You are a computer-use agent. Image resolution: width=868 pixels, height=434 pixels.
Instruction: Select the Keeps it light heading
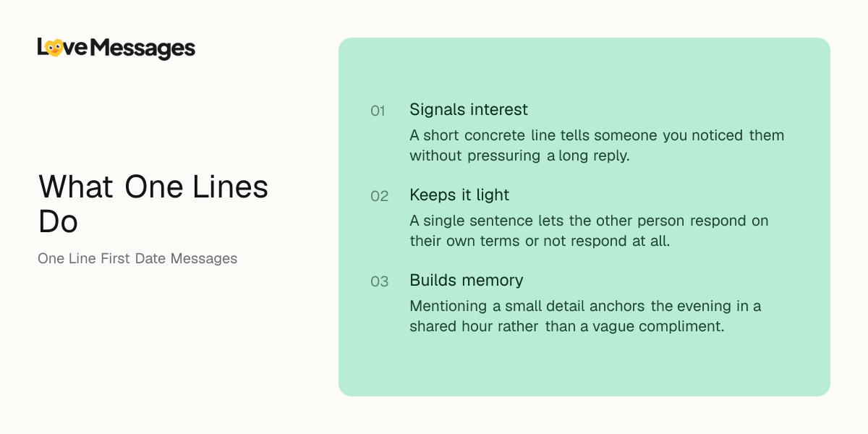459,195
